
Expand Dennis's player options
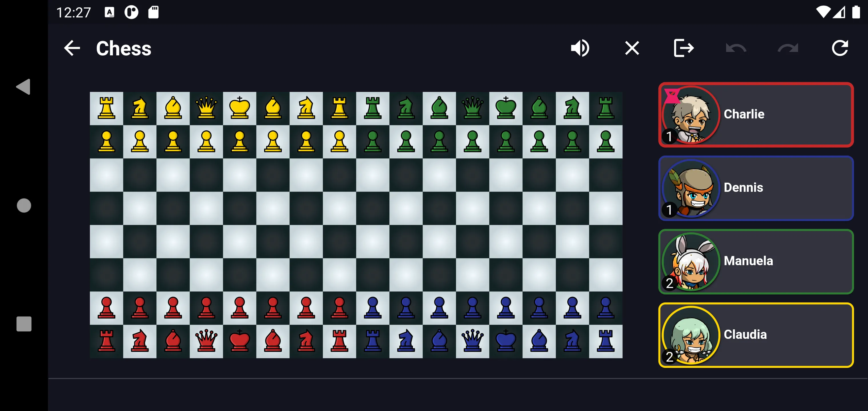coord(758,188)
